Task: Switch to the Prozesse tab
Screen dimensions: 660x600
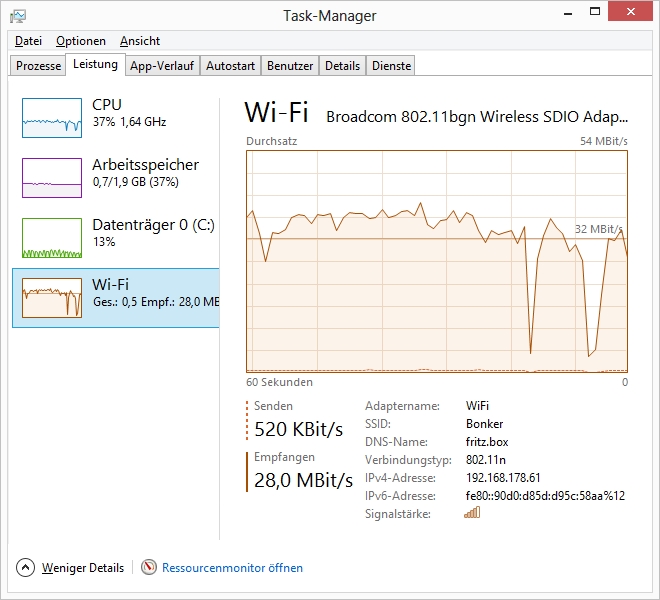Action: (x=39, y=66)
